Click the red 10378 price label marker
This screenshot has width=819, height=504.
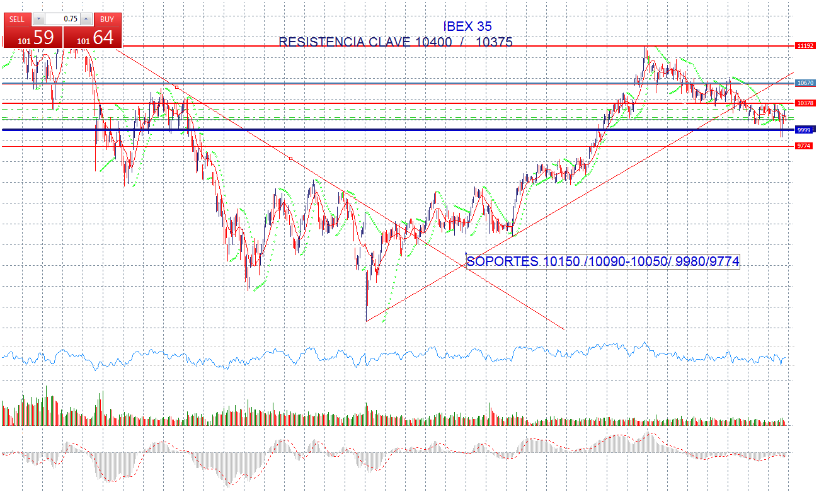pyautogui.click(x=804, y=101)
